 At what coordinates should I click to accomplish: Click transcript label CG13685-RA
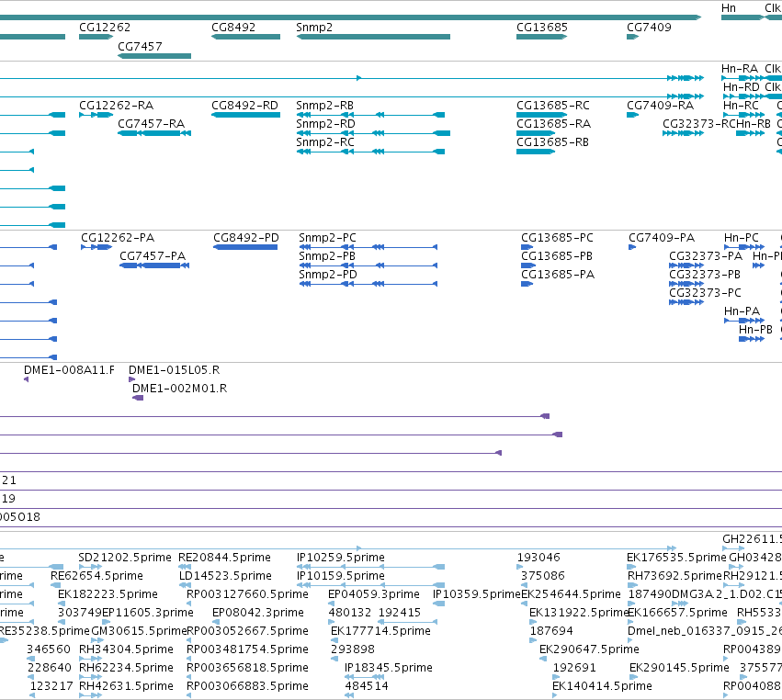[553, 124]
